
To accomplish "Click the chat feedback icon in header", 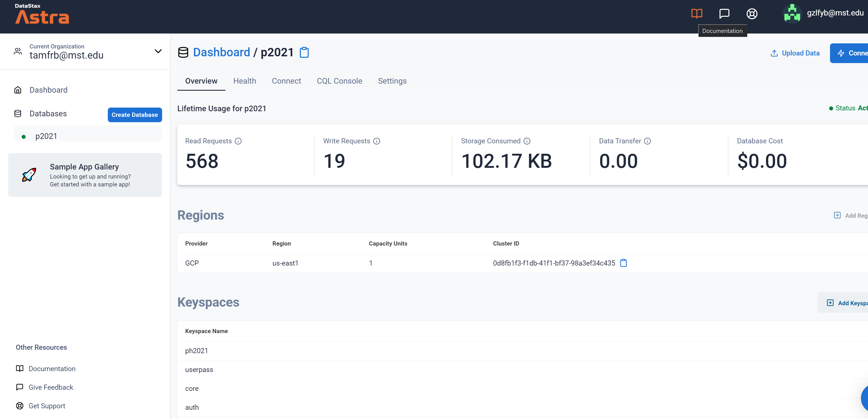I will coord(724,14).
